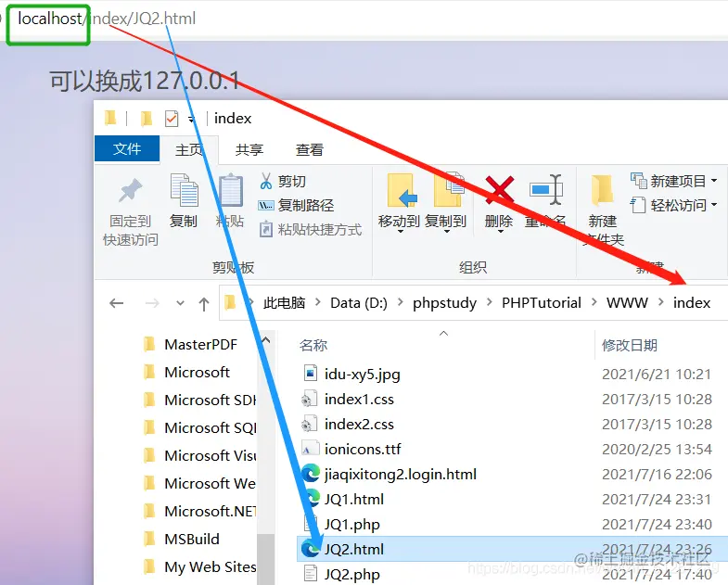Click the navigation pane scroll-up arrow

(266, 340)
